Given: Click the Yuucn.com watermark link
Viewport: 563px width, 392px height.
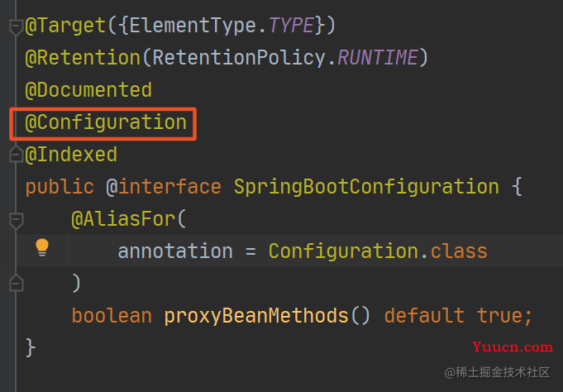Looking at the screenshot, I should [x=513, y=347].
